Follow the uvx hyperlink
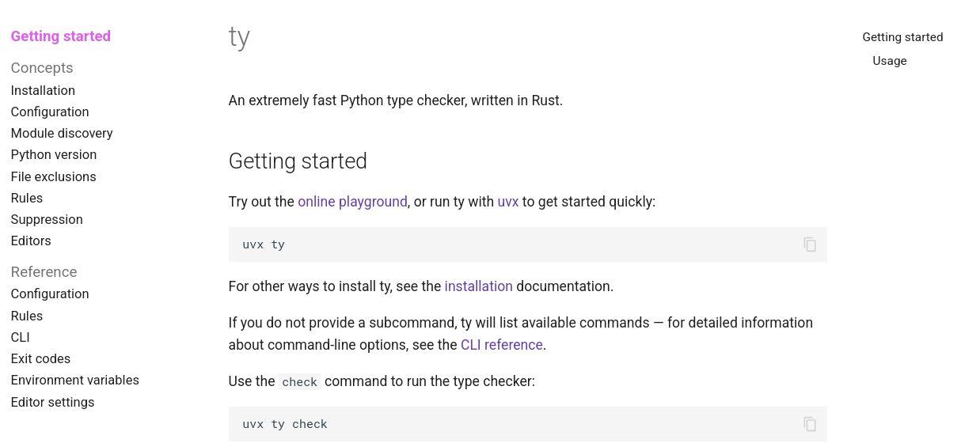980x447 pixels. click(x=507, y=202)
